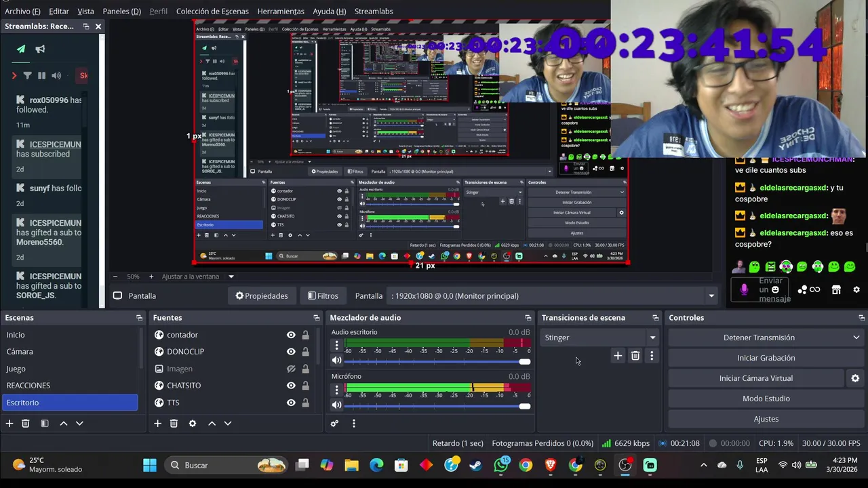Image resolution: width=868 pixels, height=488 pixels.
Task: Open Ajustes settings button
Action: (766, 419)
